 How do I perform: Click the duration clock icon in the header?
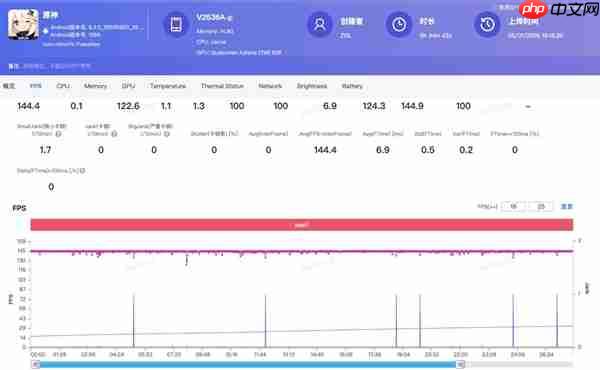[399, 25]
